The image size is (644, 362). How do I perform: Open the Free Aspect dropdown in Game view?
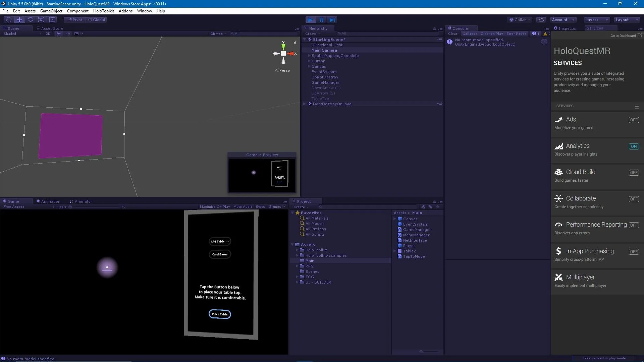click(x=29, y=207)
